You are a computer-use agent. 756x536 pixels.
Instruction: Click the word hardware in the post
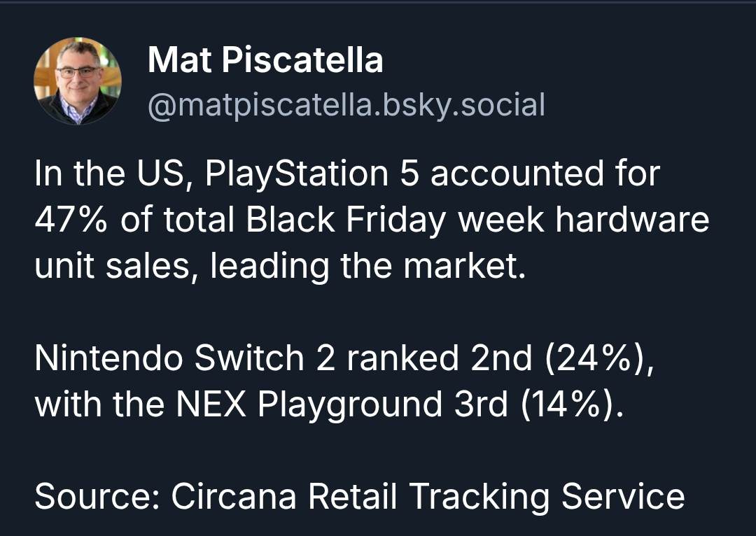[x=632, y=220]
